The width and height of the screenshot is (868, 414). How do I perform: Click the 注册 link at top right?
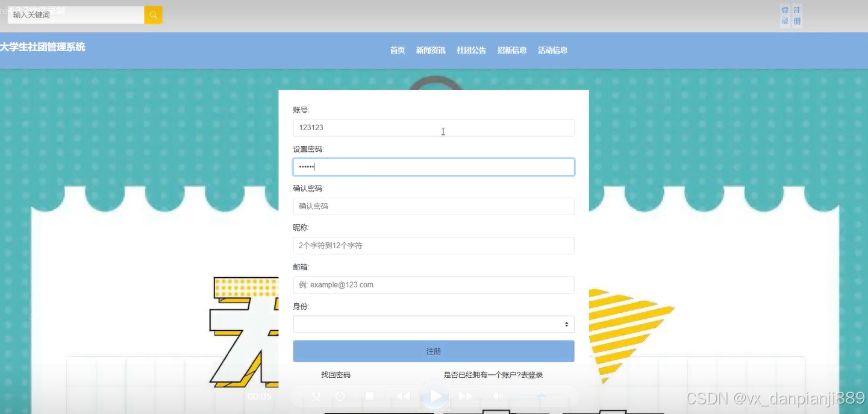(x=798, y=16)
